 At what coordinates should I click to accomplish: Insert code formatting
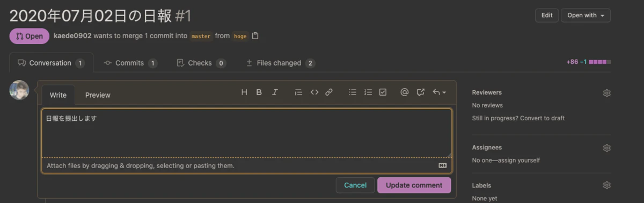click(x=314, y=92)
